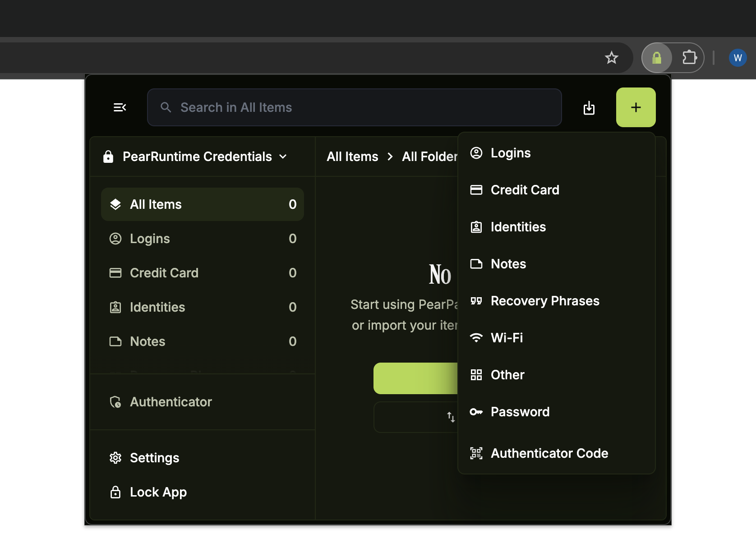Open Settings in the sidebar
The width and height of the screenshot is (756, 543).
click(x=203, y=458)
